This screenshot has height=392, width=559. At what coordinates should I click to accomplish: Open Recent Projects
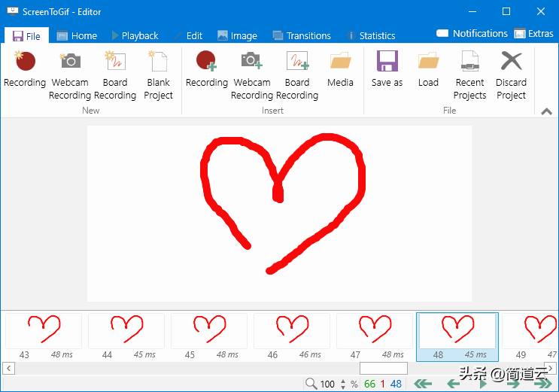pos(470,76)
